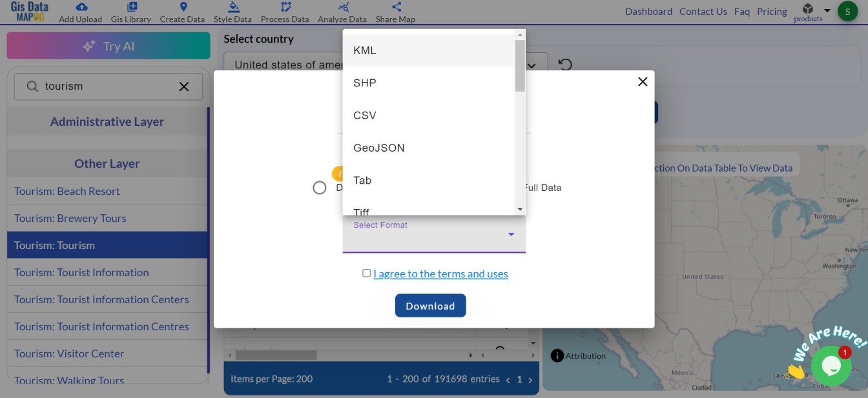The width and height of the screenshot is (868, 398).
Task: Click the map Attribution info icon
Action: tap(557, 355)
